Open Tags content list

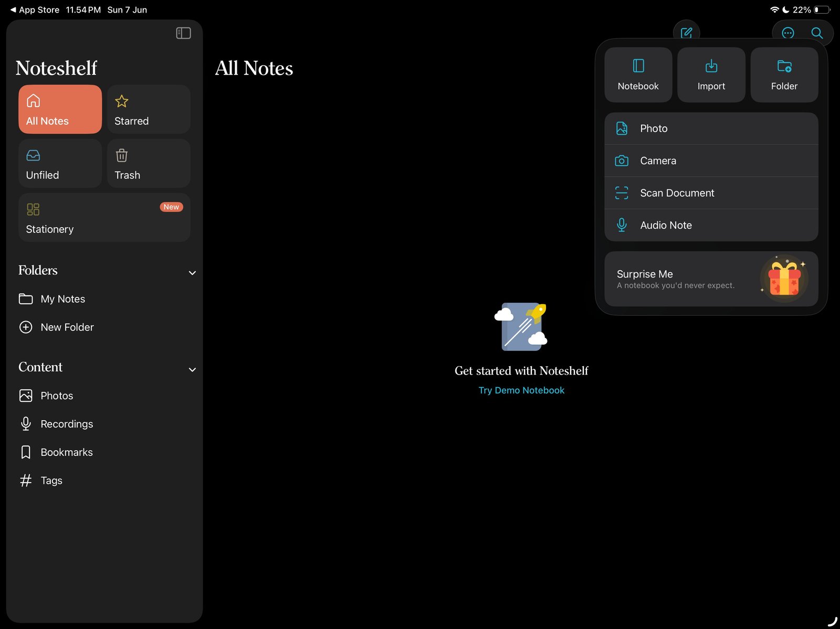[104, 481]
